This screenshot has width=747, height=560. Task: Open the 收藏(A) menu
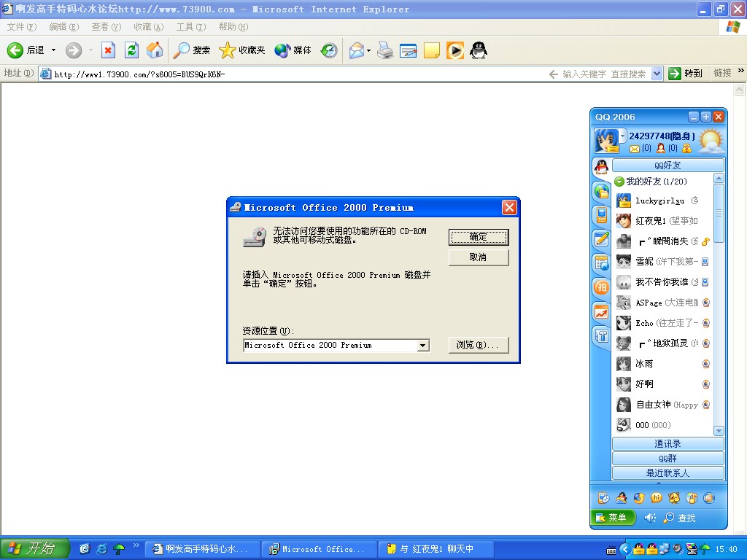coord(149,27)
